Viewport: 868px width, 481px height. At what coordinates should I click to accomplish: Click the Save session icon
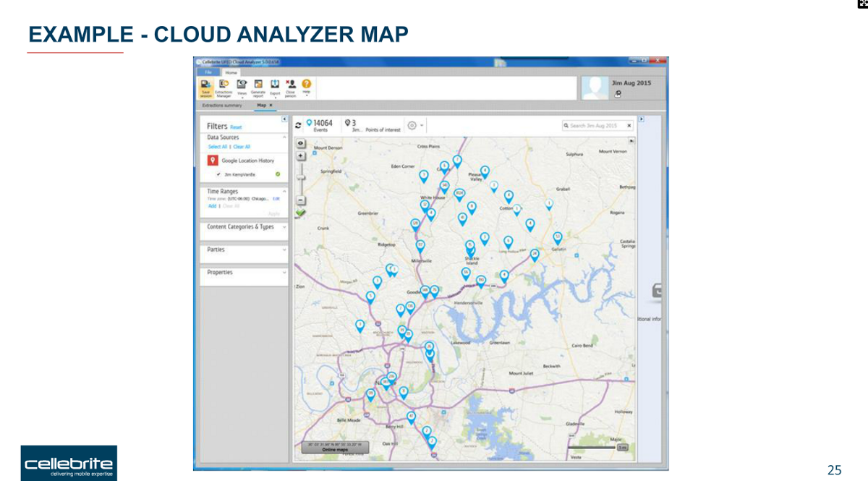pos(205,86)
